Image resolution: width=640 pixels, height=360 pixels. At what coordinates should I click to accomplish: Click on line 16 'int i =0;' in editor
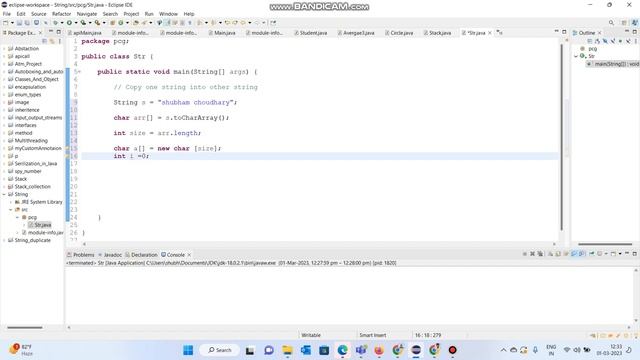[131, 156]
